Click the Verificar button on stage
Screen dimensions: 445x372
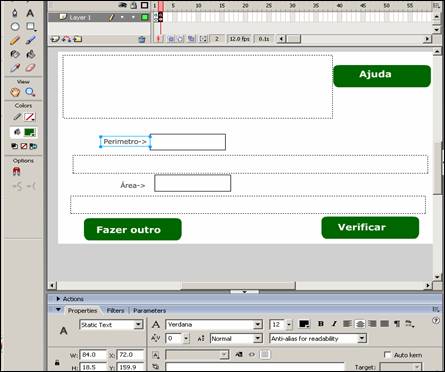(370, 228)
